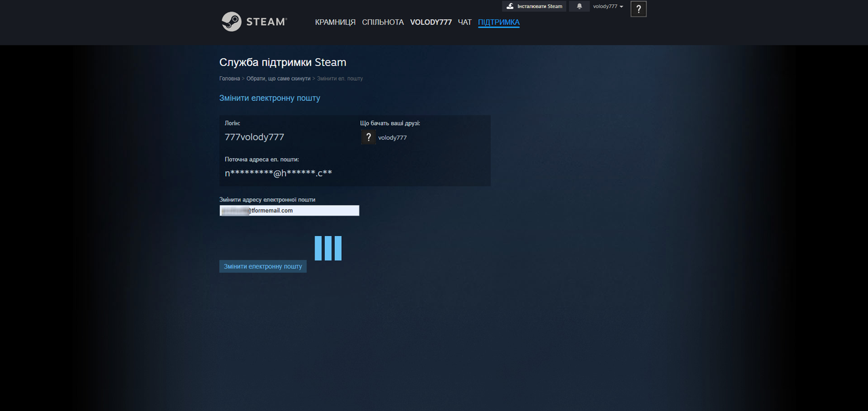The width and height of the screenshot is (868, 411).
Task: Click the Інсталювати Steam button
Action: tap(534, 6)
